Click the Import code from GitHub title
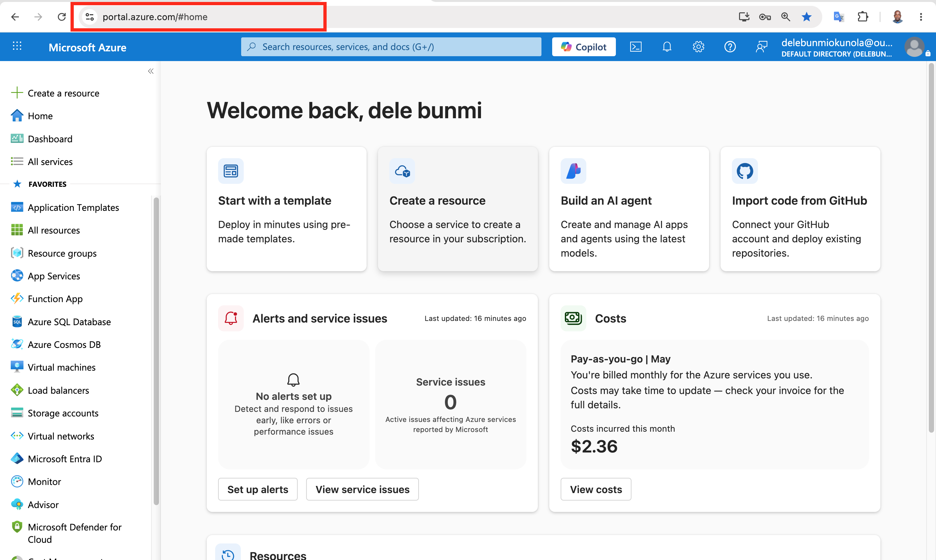The height and width of the screenshot is (560, 936). click(799, 201)
